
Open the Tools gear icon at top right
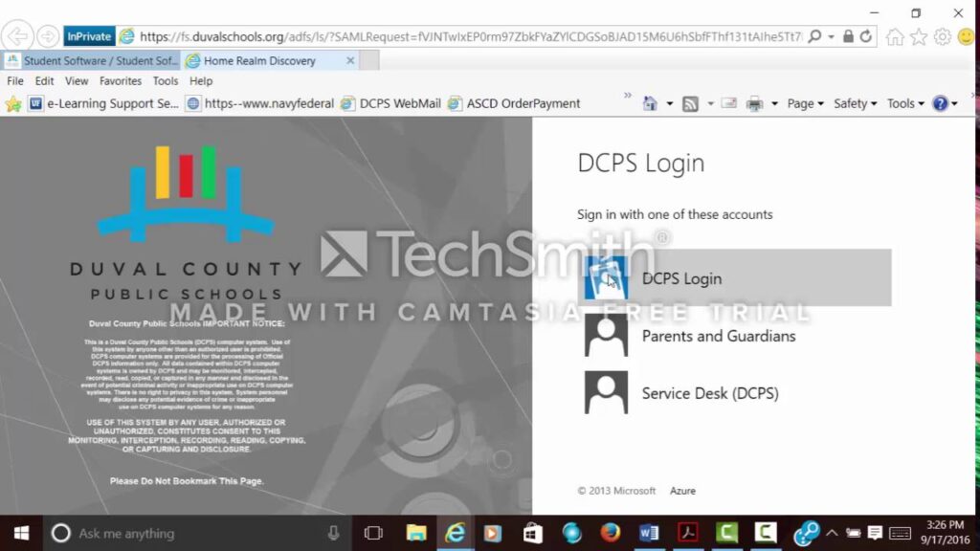pos(942,37)
